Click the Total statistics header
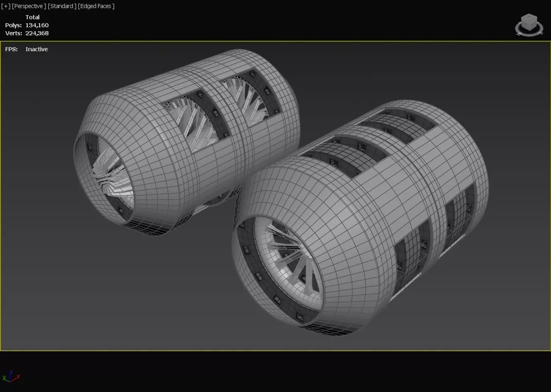The width and height of the screenshot is (551, 392). [32, 17]
